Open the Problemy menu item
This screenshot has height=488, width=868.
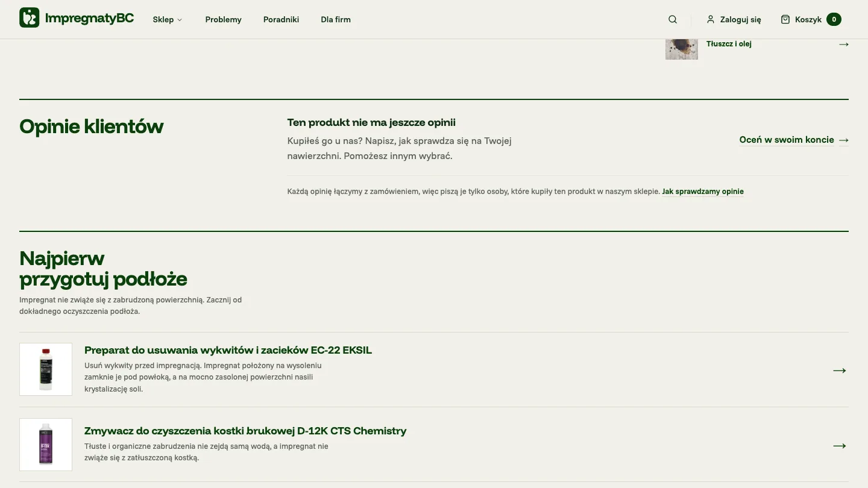(223, 19)
